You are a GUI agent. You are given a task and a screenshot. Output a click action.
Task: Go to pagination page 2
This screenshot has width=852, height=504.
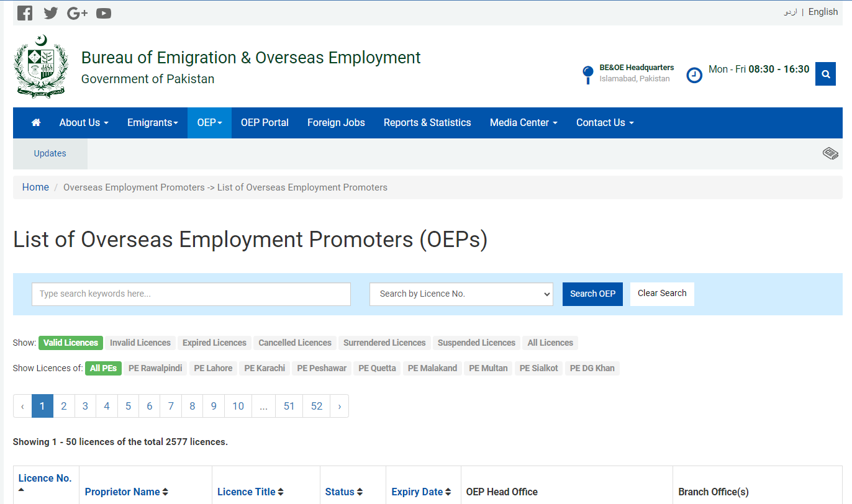pyautogui.click(x=64, y=407)
